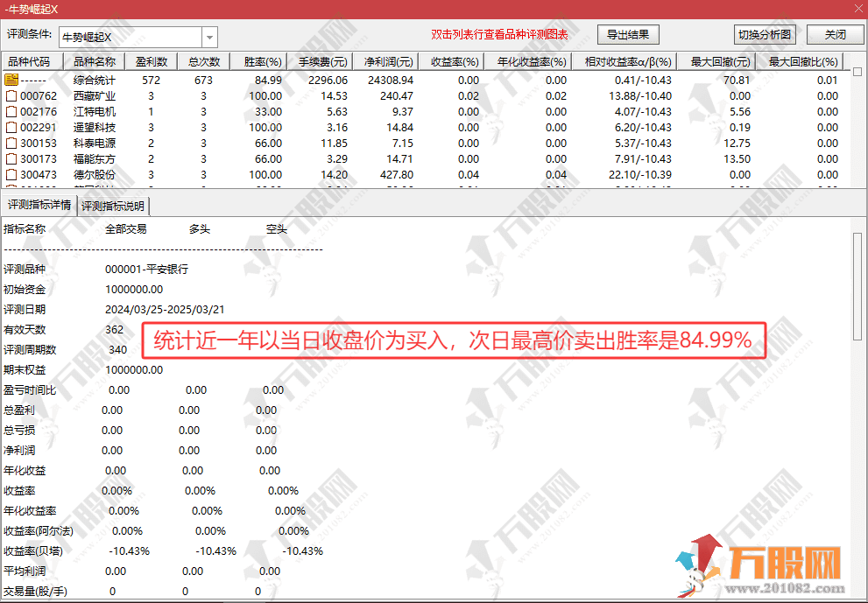Select the 遥望科技 row name
The height and width of the screenshot is (603, 868).
(95, 127)
